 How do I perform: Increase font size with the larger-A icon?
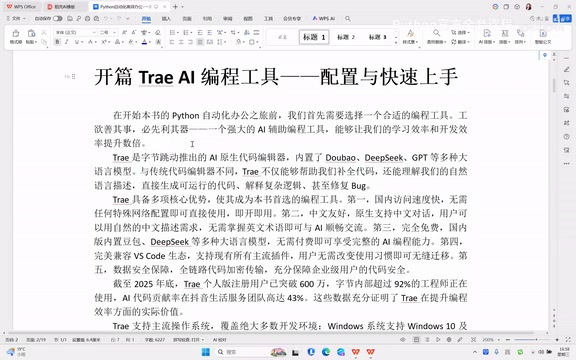[x=125, y=32]
